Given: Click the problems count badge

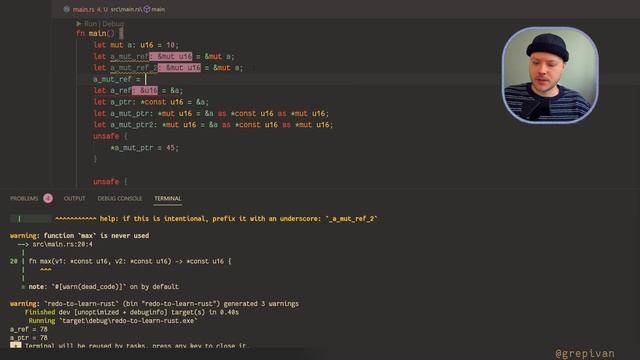Looking at the screenshot, I should pos(48,198).
